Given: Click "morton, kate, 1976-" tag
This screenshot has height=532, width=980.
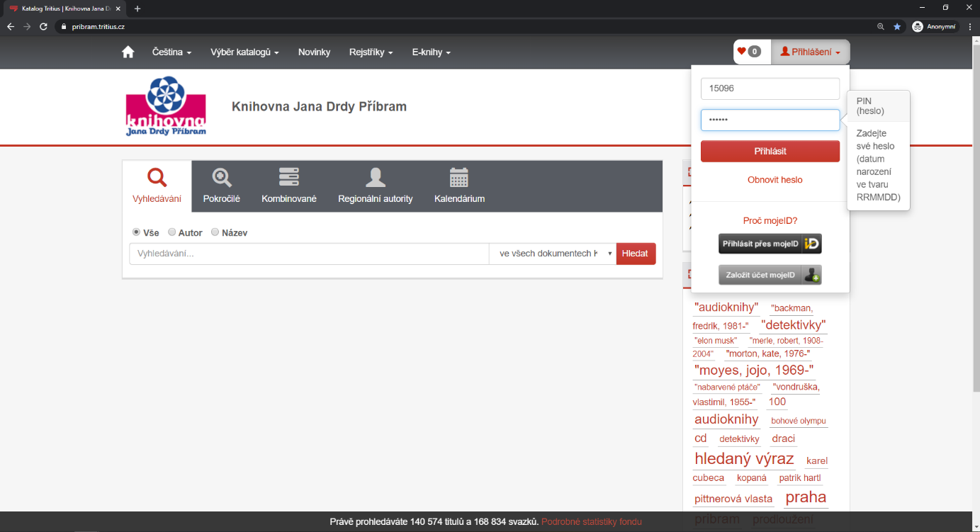Looking at the screenshot, I should pyautogui.click(x=768, y=353).
